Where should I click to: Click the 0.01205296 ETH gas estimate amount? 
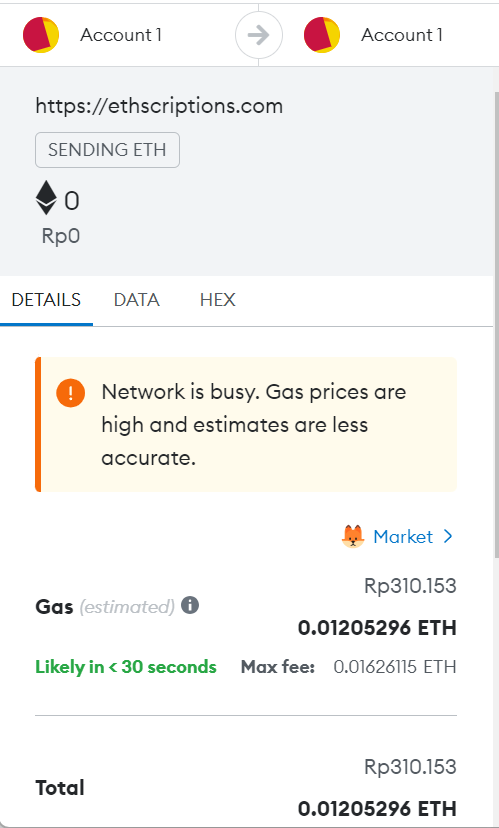point(377,628)
